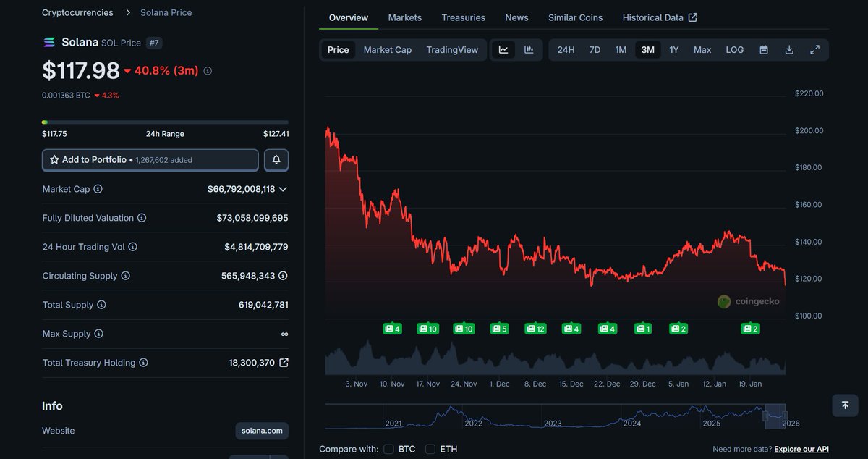
Task: Click the $73,058,099,695 valuation value
Action: 252,218
